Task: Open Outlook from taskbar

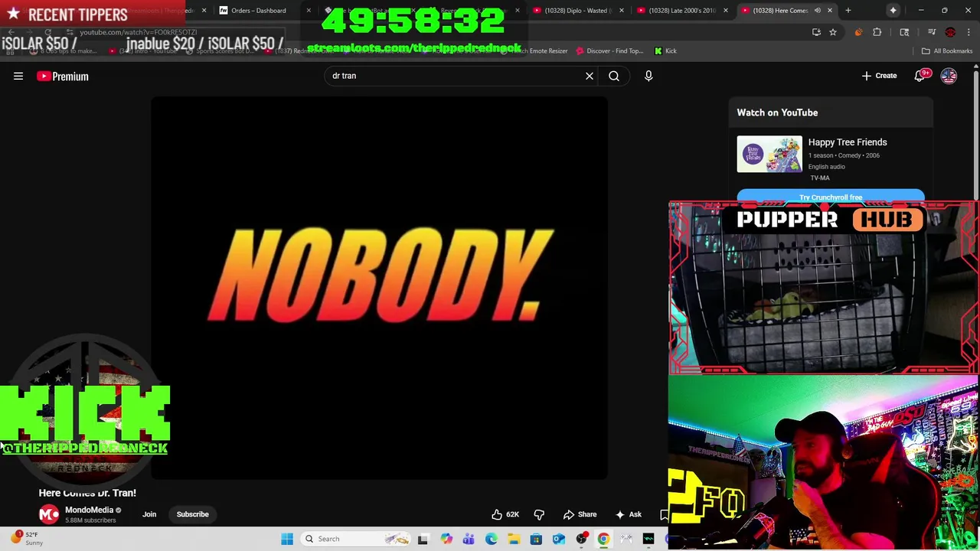Action: pos(559,539)
